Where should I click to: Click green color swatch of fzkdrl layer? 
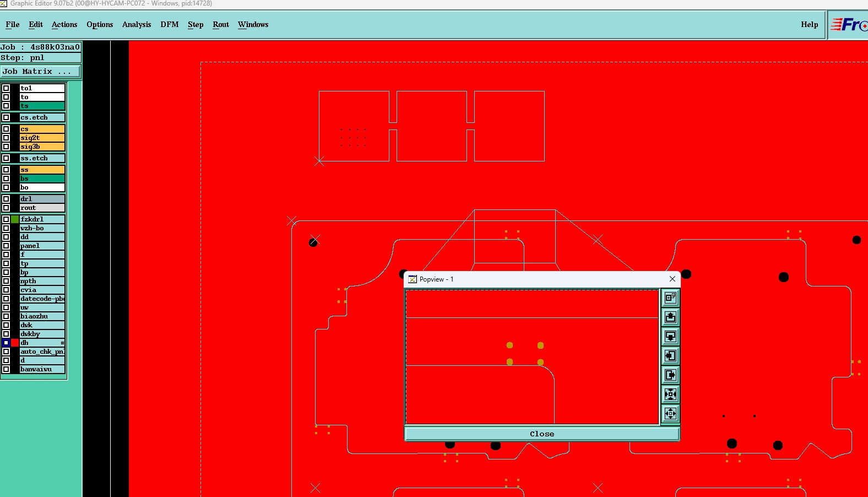(15, 219)
